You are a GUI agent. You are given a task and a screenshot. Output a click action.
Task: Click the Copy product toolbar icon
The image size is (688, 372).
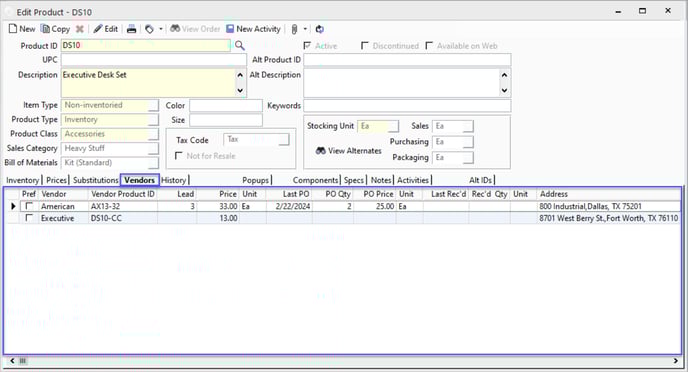click(x=55, y=29)
